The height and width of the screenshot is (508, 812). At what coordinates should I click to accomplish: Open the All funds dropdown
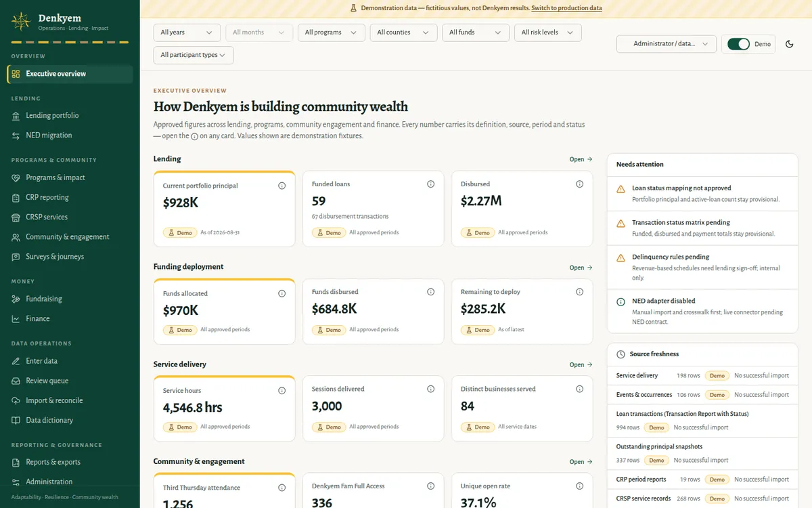click(x=476, y=33)
